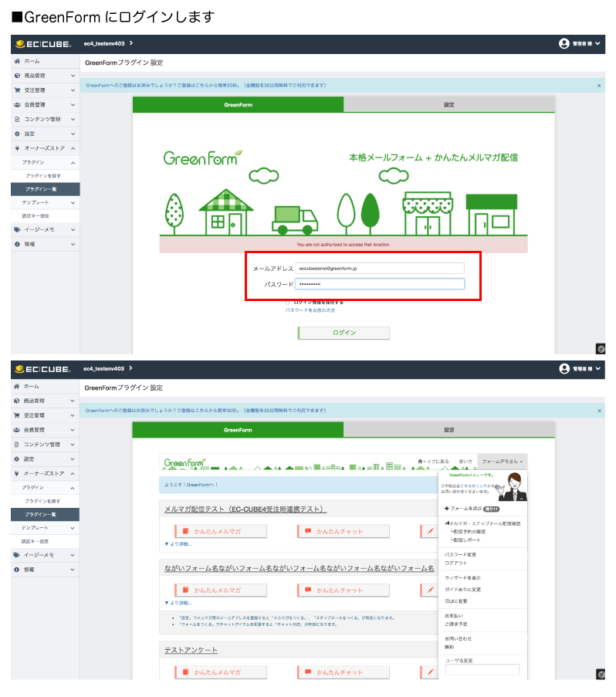Click the こちらのリンク link in the GreenForm menu
This screenshot has width=616, height=697.
474,486
